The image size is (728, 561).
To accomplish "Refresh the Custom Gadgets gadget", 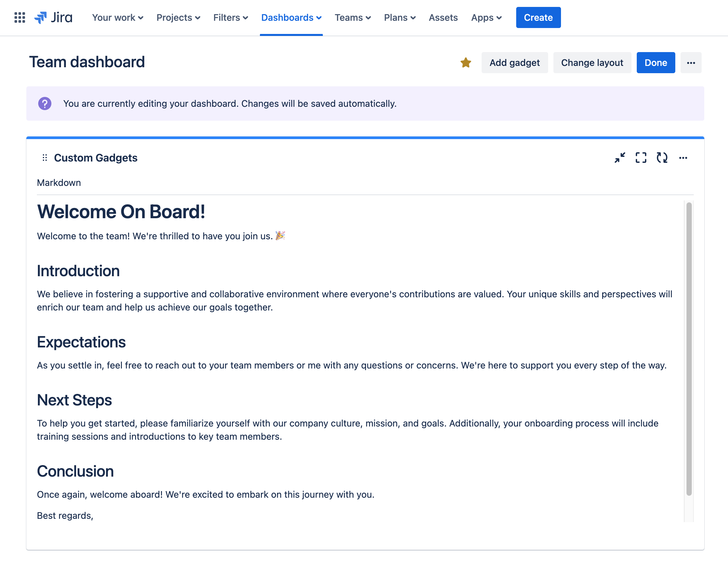I will pyautogui.click(x=662, y=158).
